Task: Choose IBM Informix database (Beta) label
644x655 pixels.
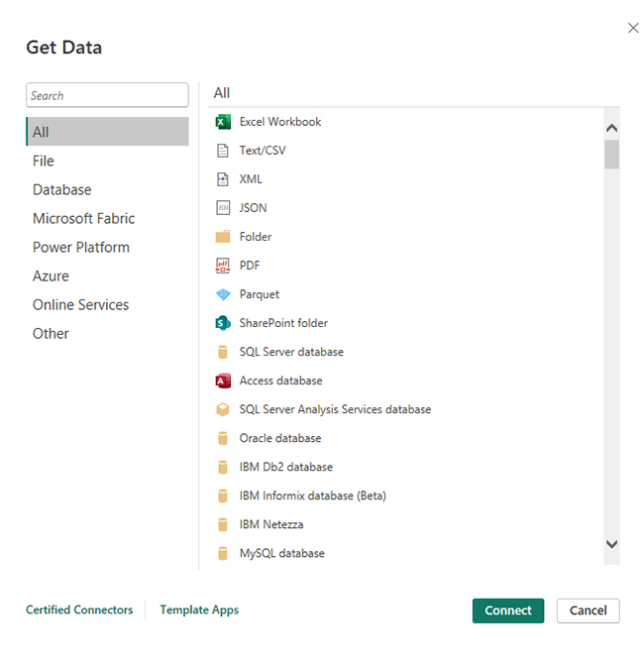Action: [312, 495]
